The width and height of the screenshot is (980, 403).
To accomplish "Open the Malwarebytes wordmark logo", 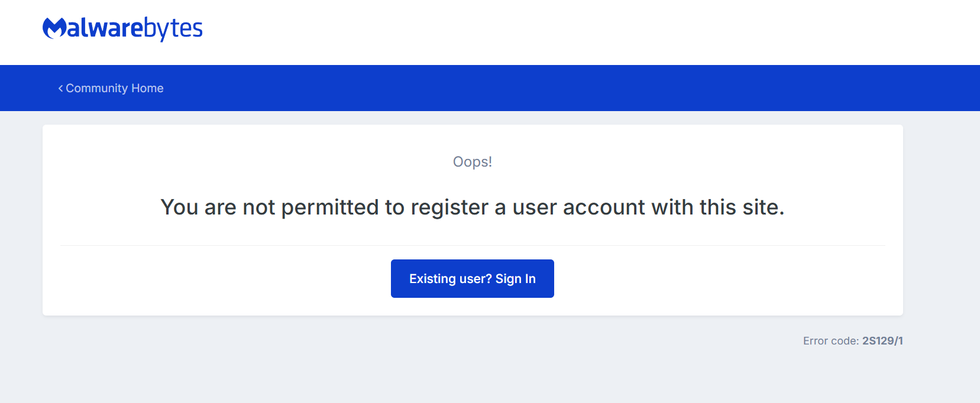I will (122, 28).
